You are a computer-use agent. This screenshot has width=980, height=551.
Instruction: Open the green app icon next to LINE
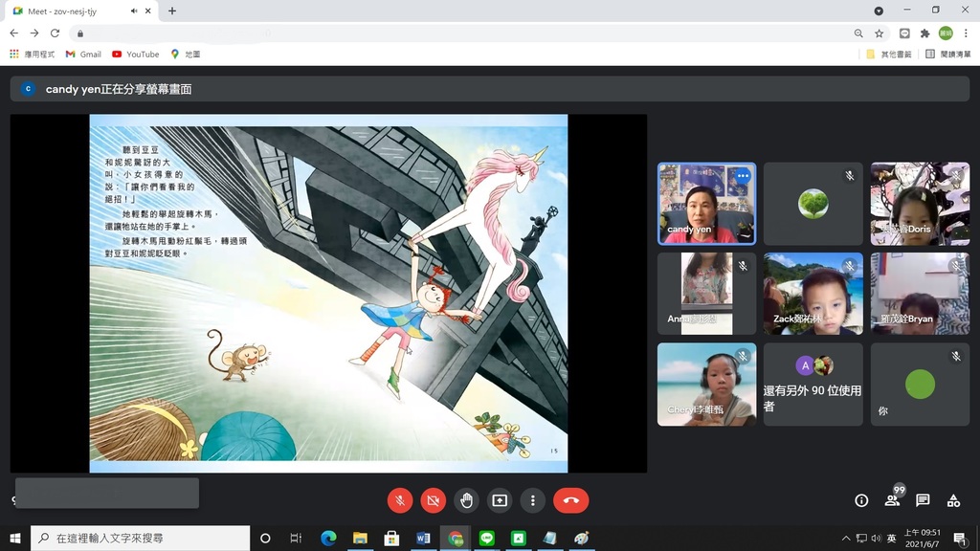coord(519,538)
